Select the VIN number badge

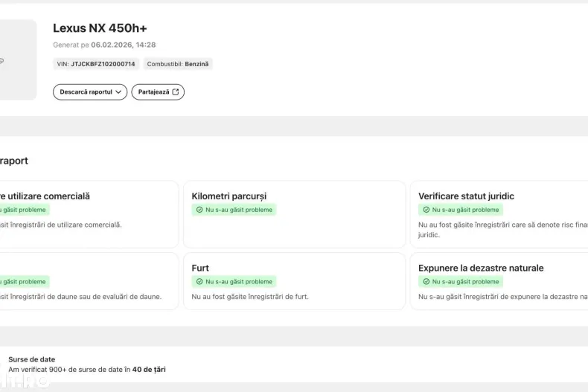[x=96, y=65]
